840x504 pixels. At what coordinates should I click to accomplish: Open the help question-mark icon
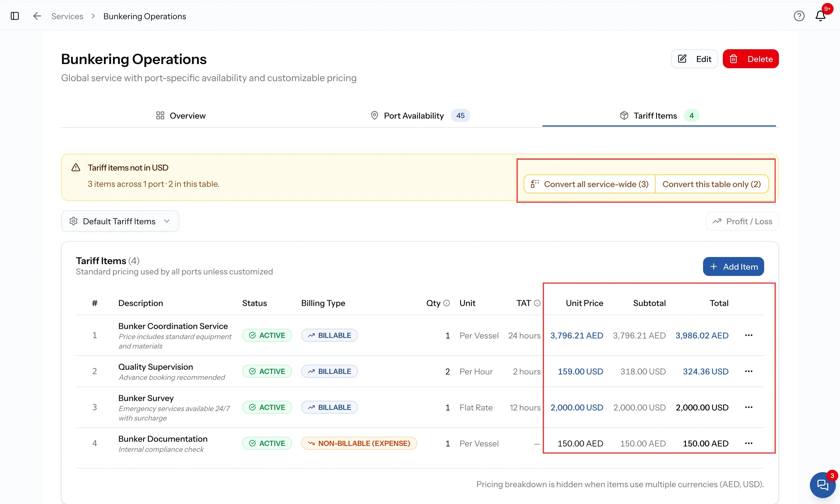(799, 16)
